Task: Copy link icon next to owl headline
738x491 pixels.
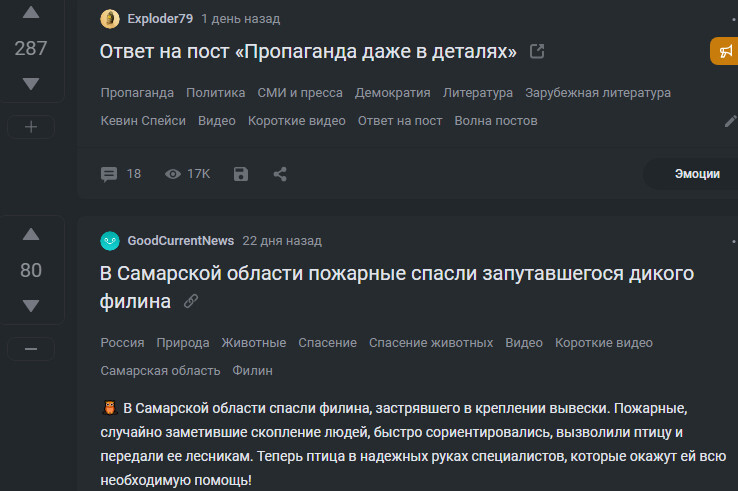Action: point(191,301)
